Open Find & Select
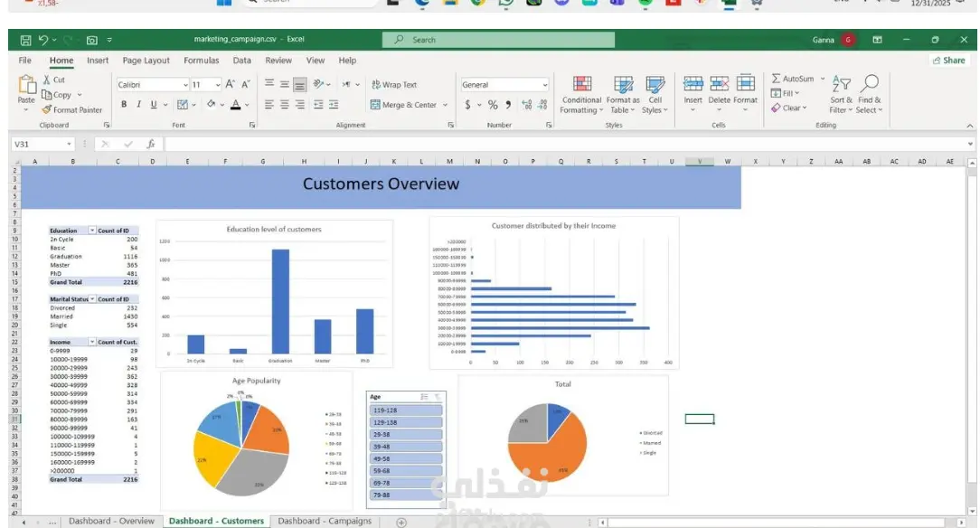Viewport: 980px width, 528px height. point(870,94)
